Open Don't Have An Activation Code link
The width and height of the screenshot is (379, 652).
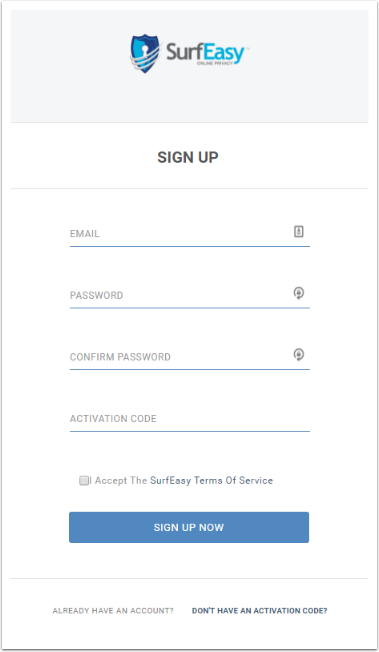point(260,611)
